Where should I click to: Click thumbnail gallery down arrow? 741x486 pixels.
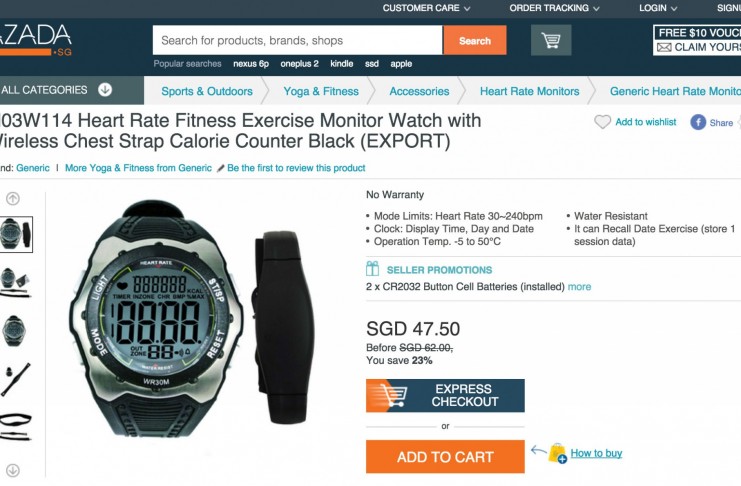13,470
